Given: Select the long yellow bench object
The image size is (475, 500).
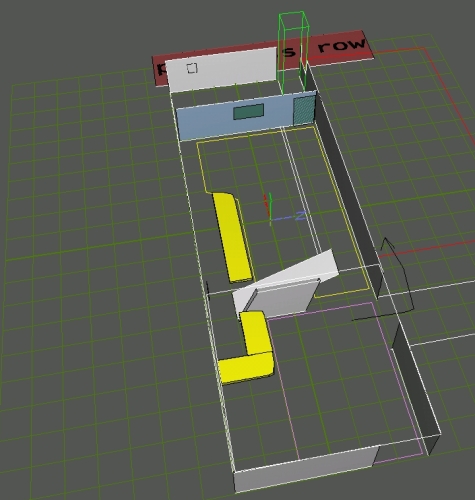Looking at the screenshot, I should click(232, 237).
